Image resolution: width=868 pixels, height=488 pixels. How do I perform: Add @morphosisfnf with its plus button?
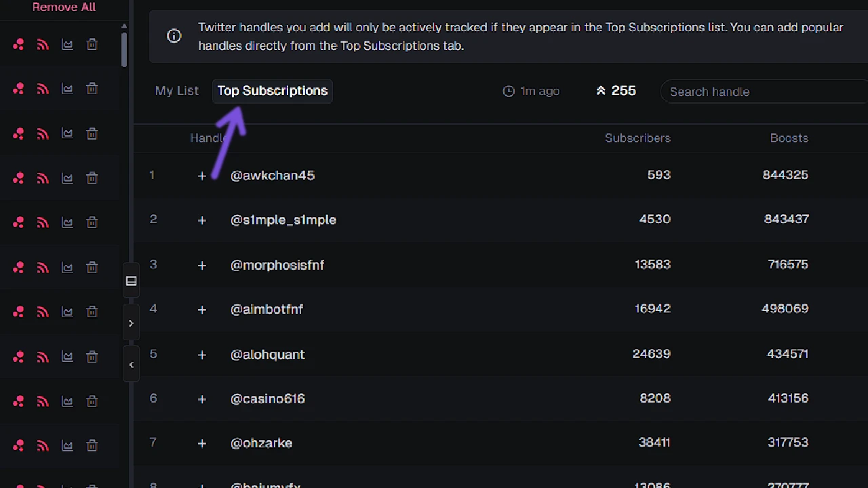(201, 265)
